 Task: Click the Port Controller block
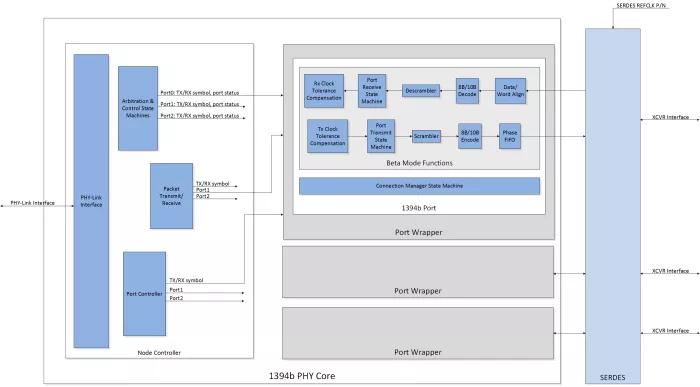pyautogui.click(x=144, y=294)
